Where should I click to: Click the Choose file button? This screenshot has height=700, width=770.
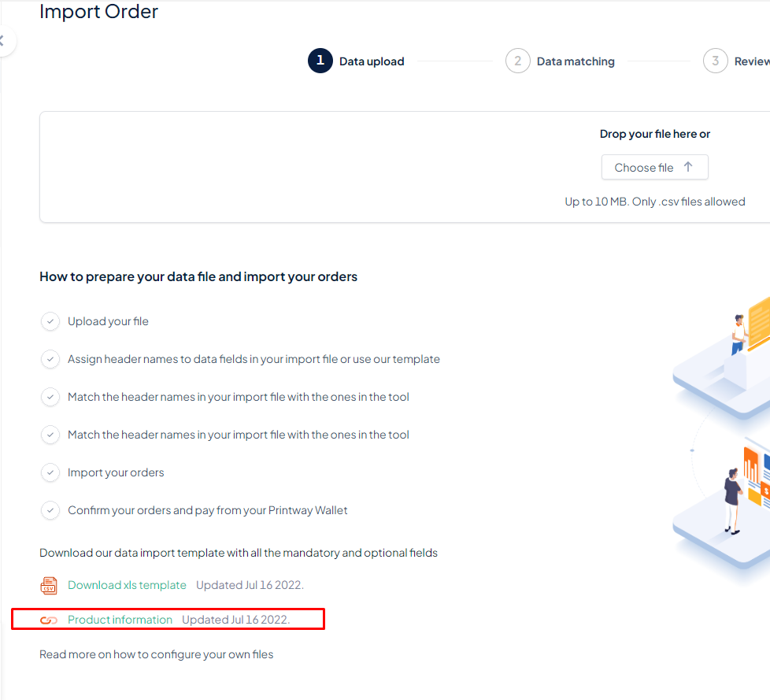tap(654, 167)
